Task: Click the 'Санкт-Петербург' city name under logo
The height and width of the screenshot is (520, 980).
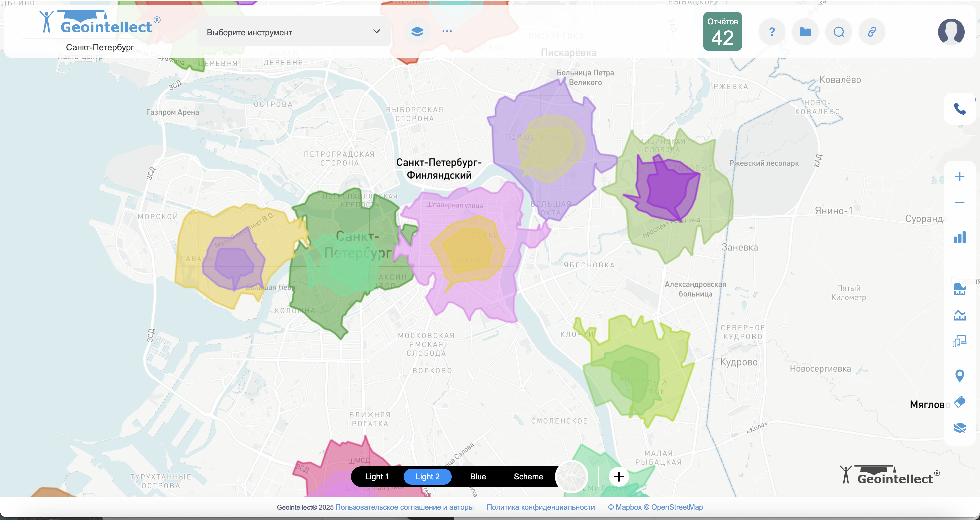Action: (100, 48)
